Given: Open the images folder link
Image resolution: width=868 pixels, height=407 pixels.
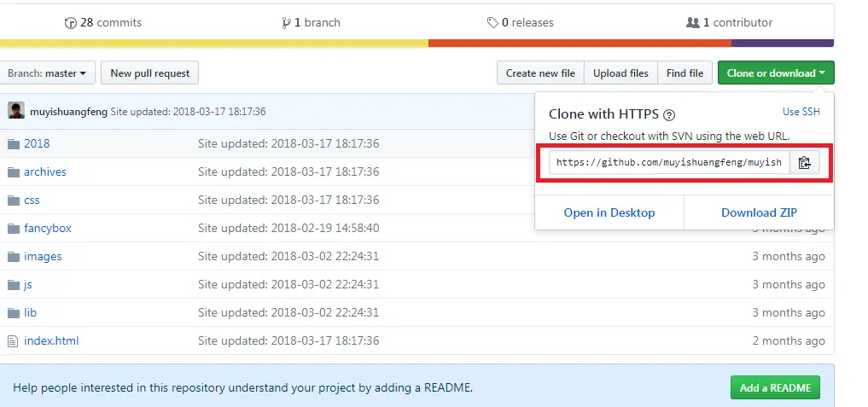Looking at the screenshot, I should click(43, 257).
